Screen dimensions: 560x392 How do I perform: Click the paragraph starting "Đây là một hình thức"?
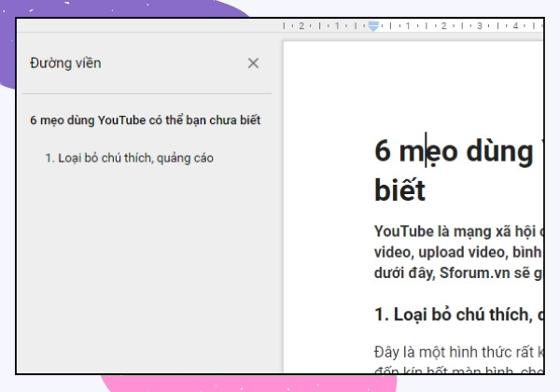point(458,359)
